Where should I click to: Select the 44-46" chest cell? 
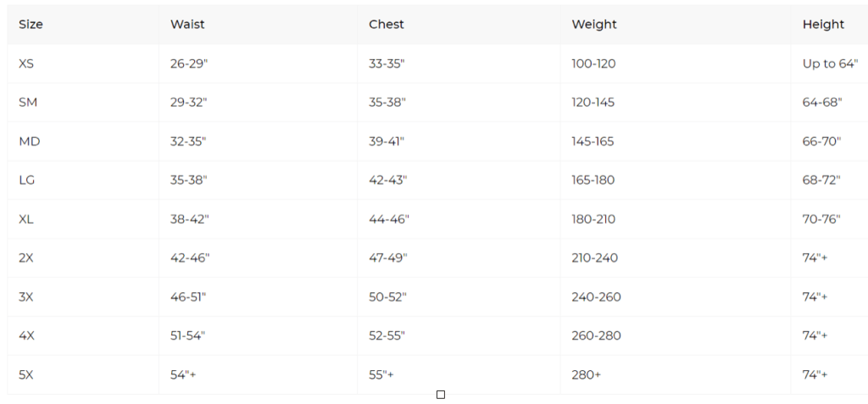pyautogui.click(x=389, y=219)
